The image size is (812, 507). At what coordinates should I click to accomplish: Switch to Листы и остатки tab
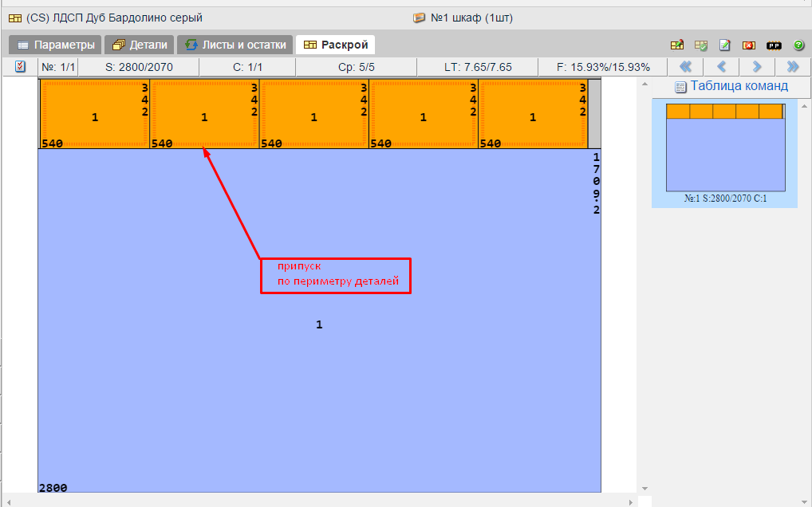coord(235,45)
